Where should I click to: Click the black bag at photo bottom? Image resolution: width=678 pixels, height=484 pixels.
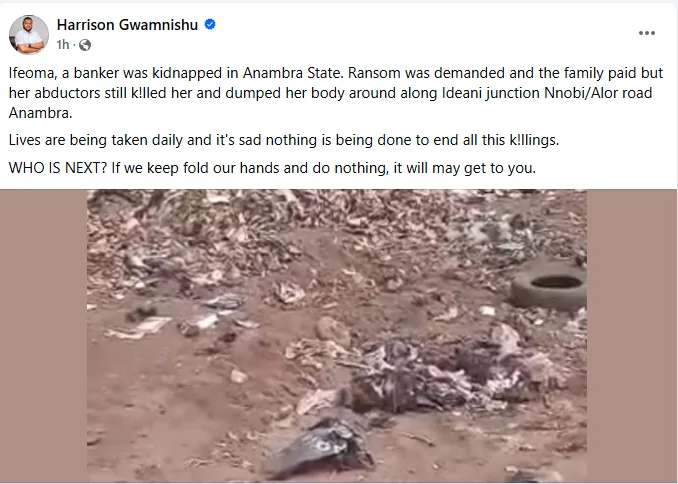click(322, 448)
